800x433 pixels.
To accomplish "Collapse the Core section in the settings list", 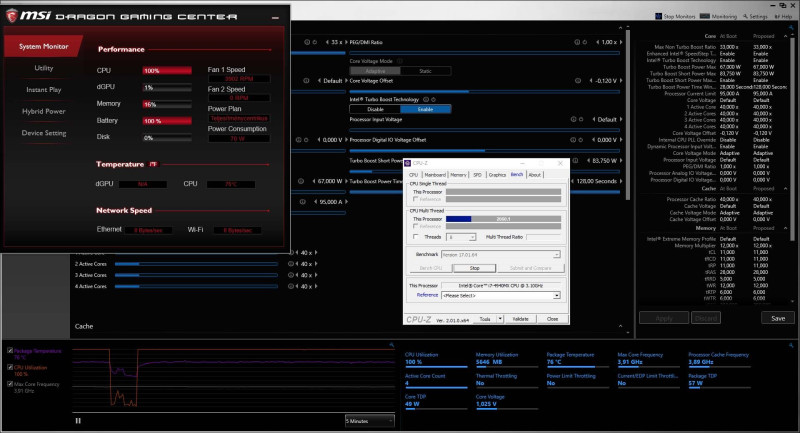I will coord(785,36).
